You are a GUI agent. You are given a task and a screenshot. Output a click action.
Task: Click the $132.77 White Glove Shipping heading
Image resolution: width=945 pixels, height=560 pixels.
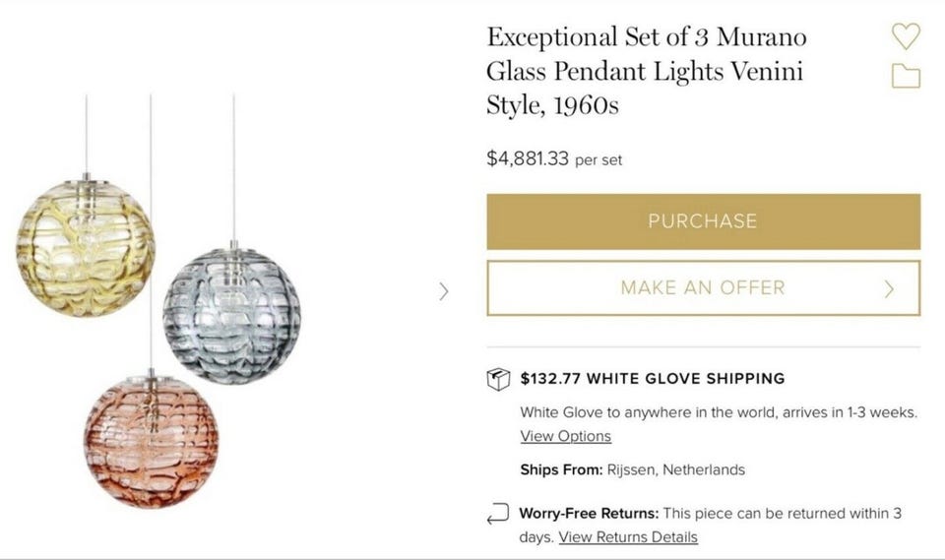653,378
